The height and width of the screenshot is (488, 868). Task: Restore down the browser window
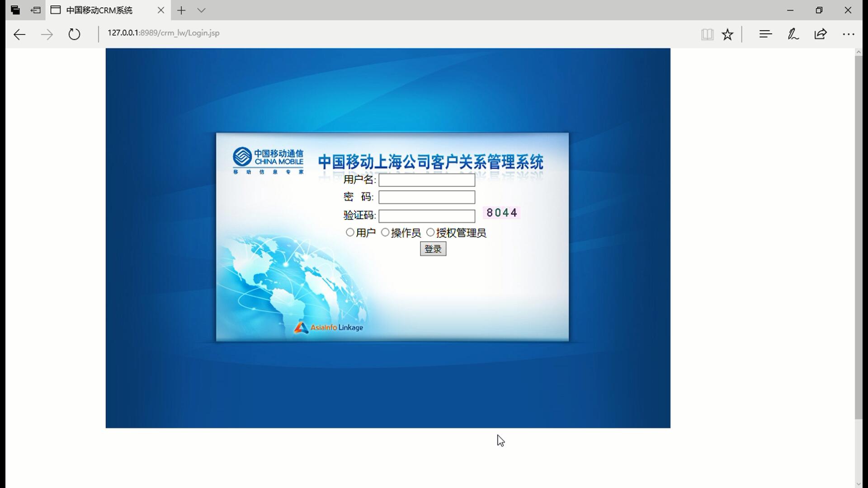[819, 10]
